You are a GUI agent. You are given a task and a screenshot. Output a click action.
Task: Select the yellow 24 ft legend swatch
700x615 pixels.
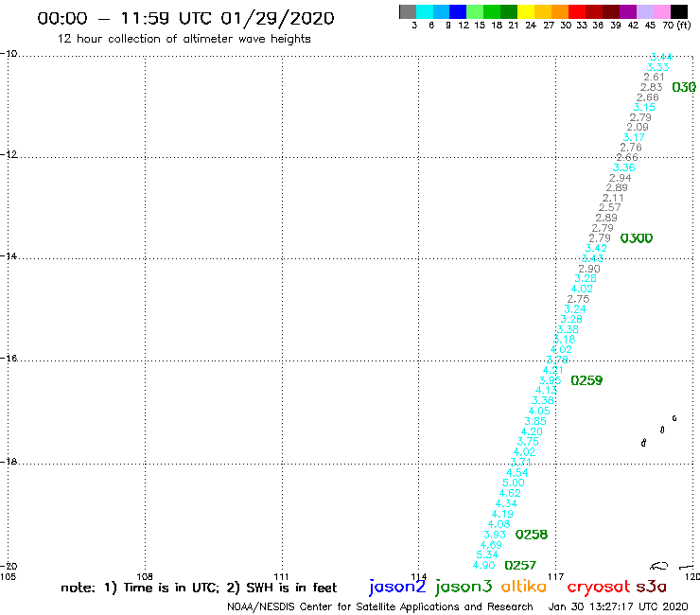526,11
